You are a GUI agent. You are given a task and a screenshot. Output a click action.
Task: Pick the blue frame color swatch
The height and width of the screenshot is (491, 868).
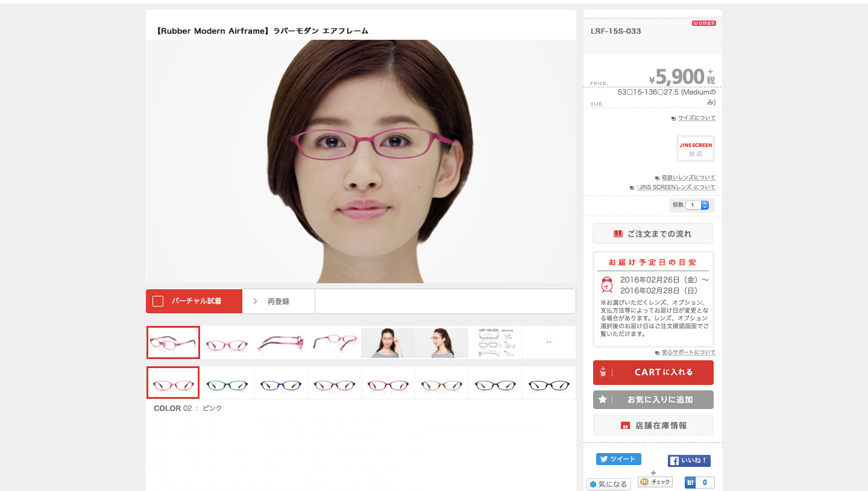click(x=280, y=384)
